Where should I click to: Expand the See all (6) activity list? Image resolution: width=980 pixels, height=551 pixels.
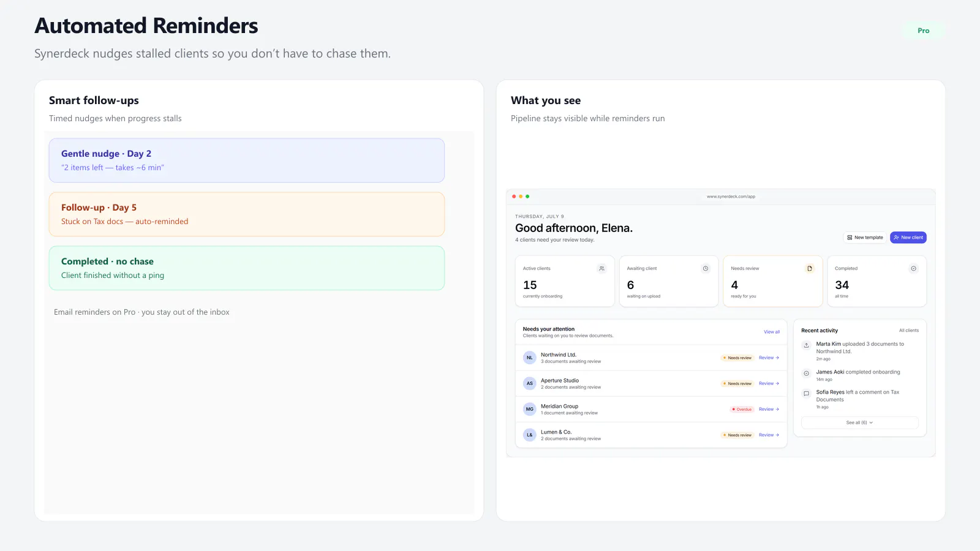859,422
